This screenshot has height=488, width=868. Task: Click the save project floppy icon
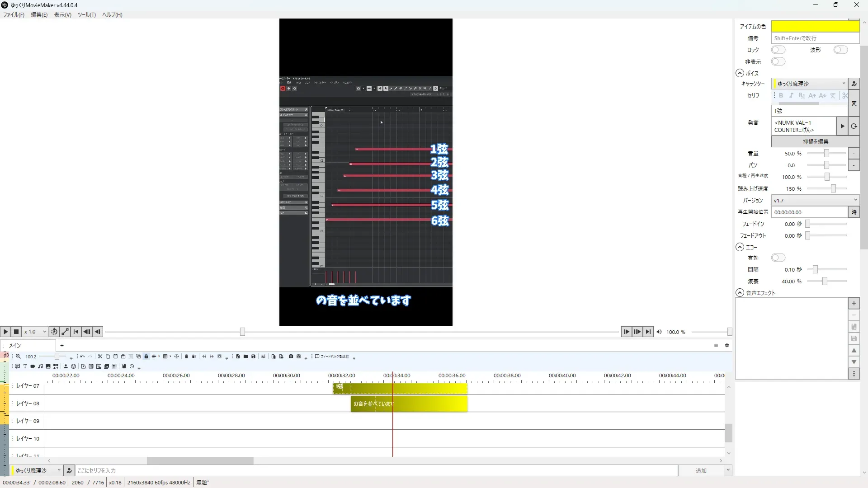[253, 357]
